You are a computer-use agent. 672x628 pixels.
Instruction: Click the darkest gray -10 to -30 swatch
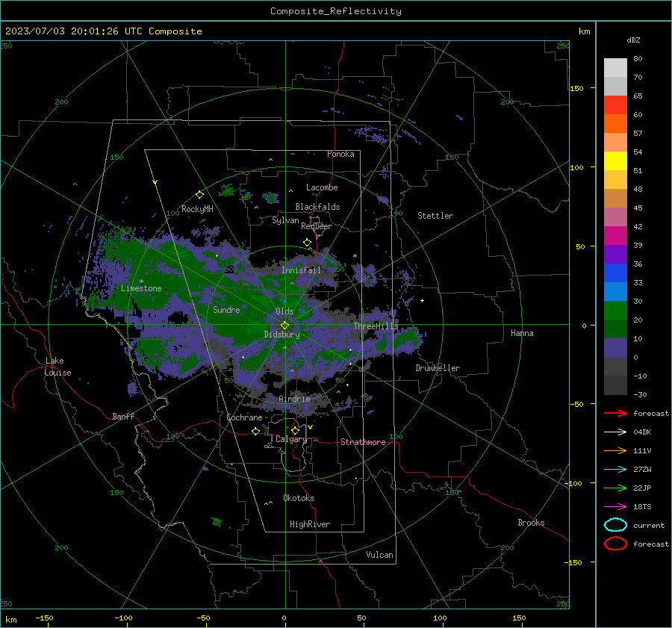[x=615, y=385]
